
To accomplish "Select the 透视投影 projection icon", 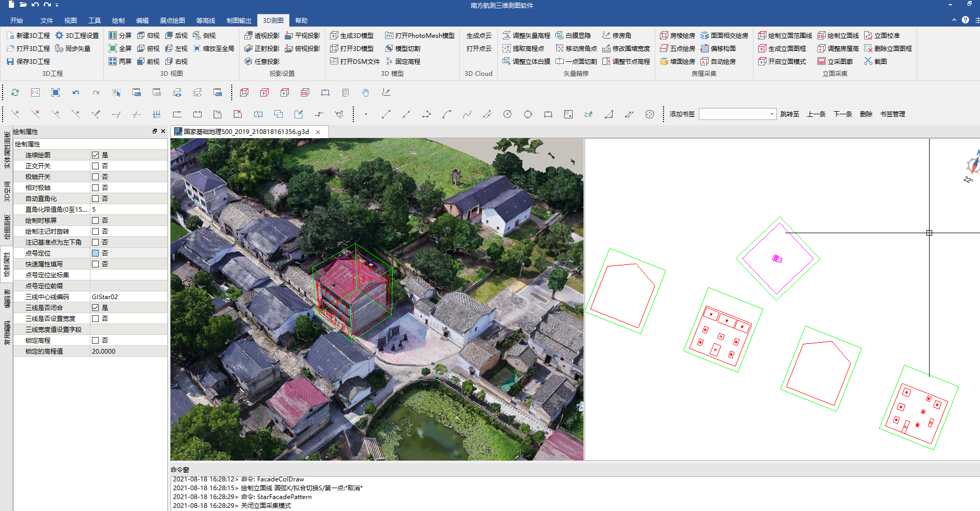I will click(x=248, y=35).
